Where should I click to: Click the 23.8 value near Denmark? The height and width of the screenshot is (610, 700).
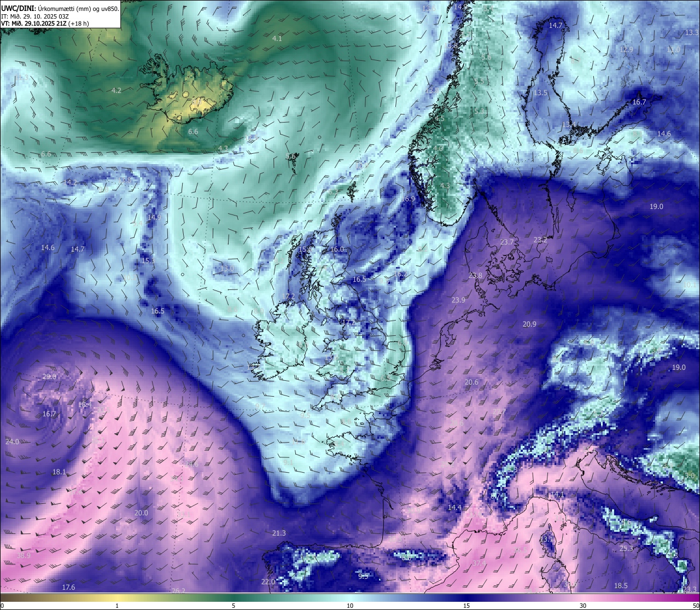point(475,275)
